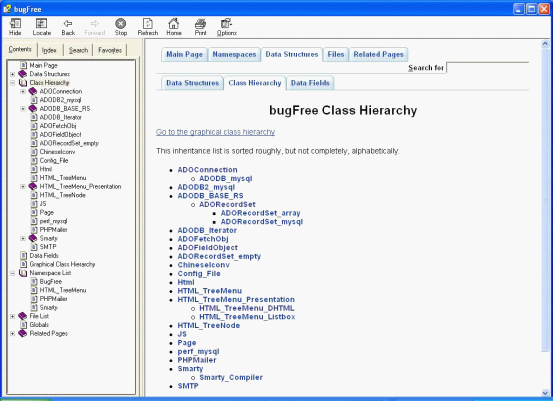Image resolution: width=553 pixels, height=401 pixels.
Task: Expand the Smarty class tree node
Action: 23,238
